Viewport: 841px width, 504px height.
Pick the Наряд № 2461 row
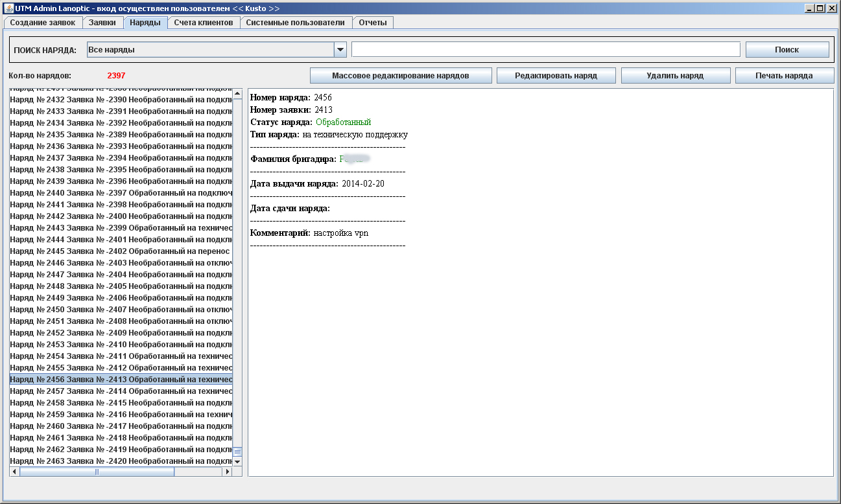pyautogui.click(x=121, y=438)
